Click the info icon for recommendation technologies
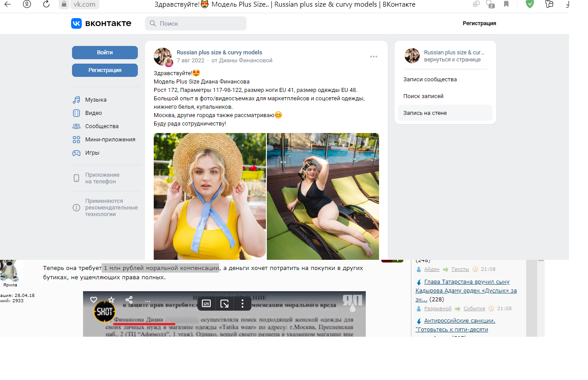The image size is (588, 380). [x=76, y=208]
